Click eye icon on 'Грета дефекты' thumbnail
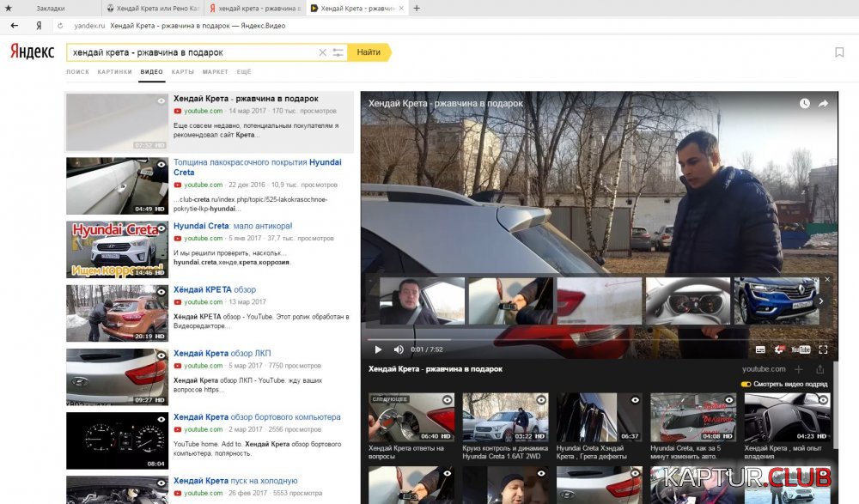Viewport: 859px width, 504px height. 635,400
